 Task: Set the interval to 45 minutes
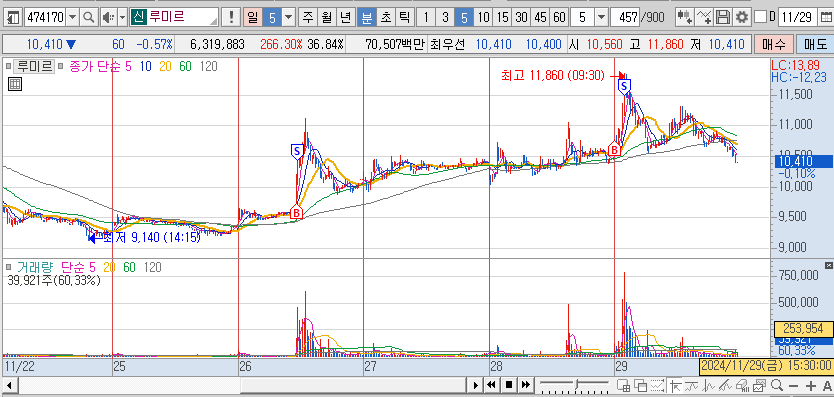coord(540,18)
